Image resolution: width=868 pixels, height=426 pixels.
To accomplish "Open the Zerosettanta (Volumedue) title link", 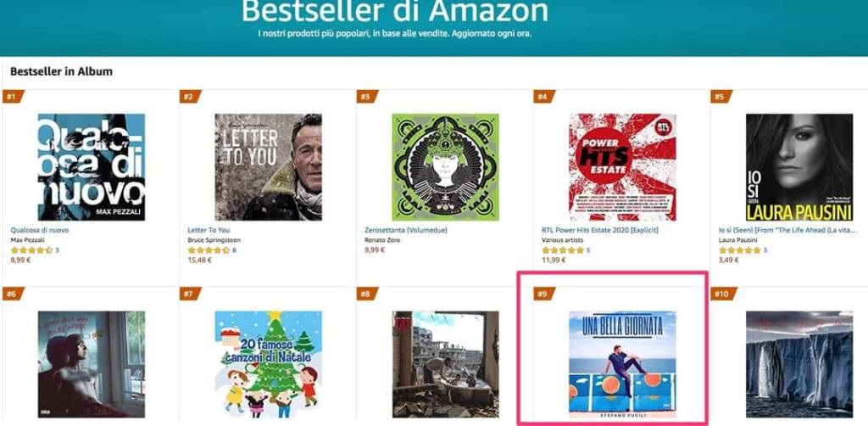I will [x=406, y=230].
